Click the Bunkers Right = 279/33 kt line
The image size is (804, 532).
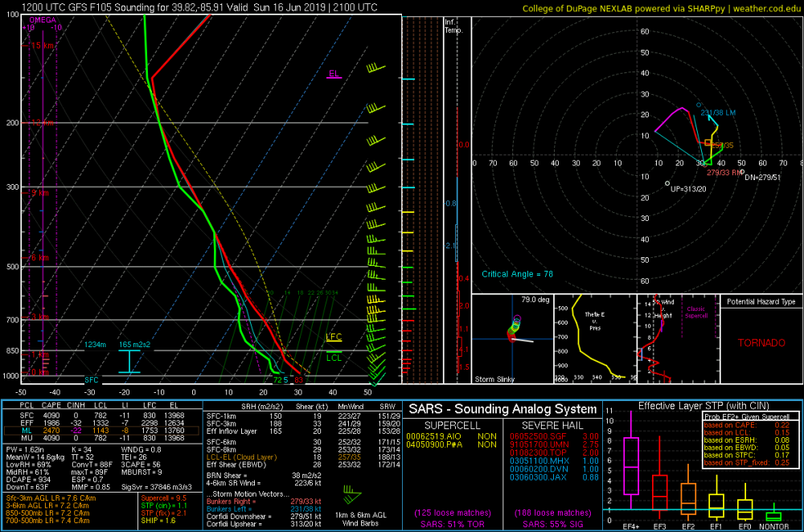pyautogui.click(x=264, y=501)
